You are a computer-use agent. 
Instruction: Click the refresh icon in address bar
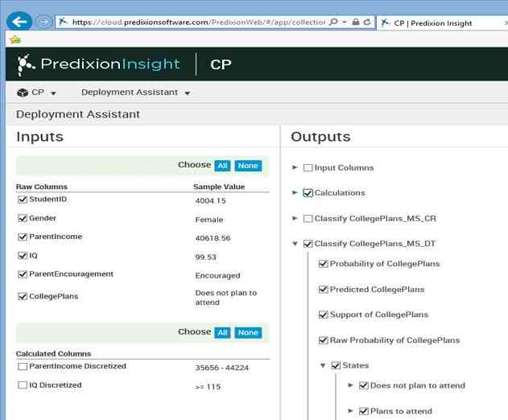click(x=367, y=22)
